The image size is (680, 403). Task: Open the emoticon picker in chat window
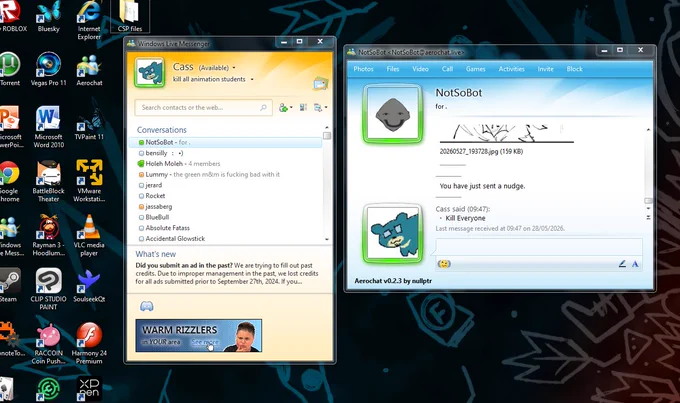[444, 264]
